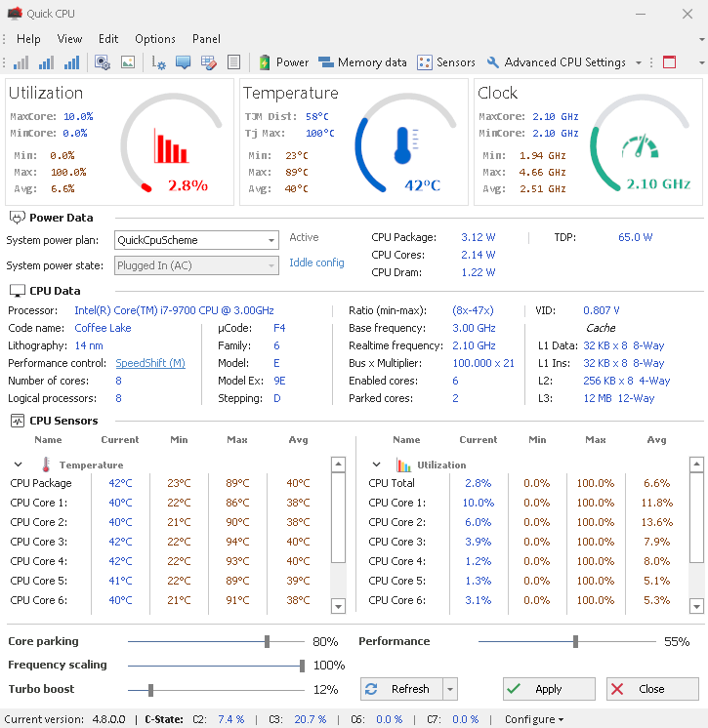The width and height of the screenshot is (708, 728).
Task: Open Advanced CPU Settings
Action: click(556, 62)
